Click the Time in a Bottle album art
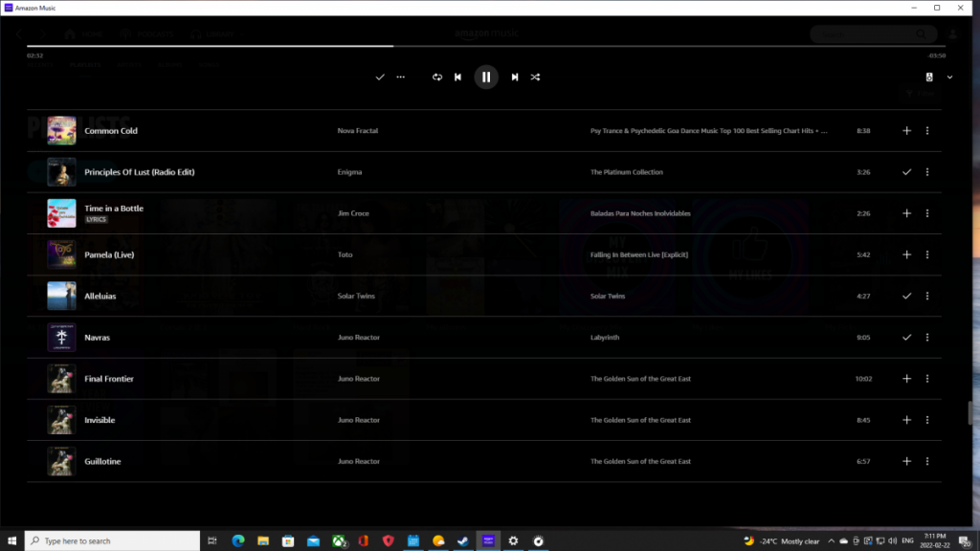This screenshot has width=980, height=551. click(61, 213)
